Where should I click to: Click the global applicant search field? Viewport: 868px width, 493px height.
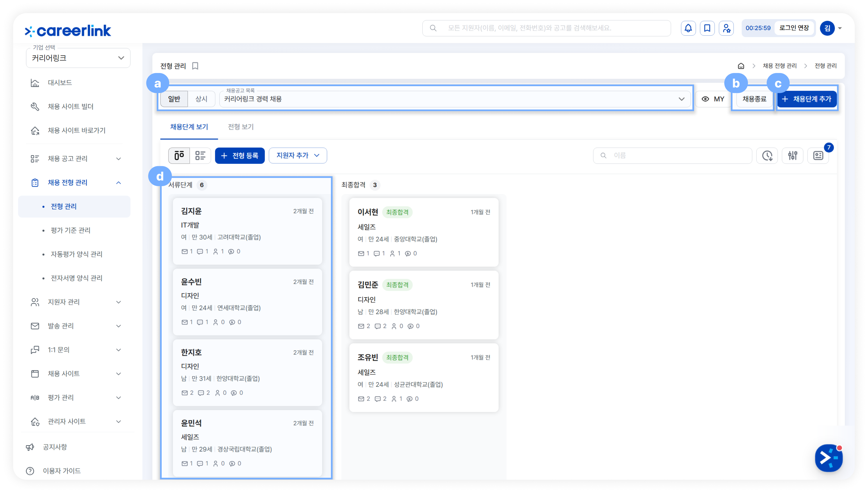click(x=546, y=28)
